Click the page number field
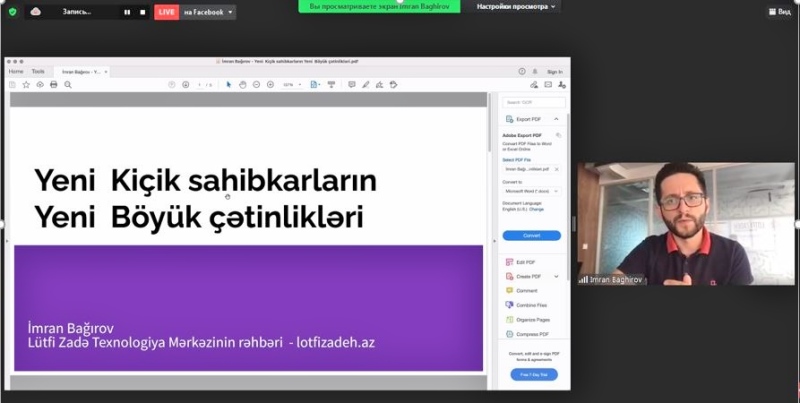The image size is (800, 403). (x=200, y=85)
